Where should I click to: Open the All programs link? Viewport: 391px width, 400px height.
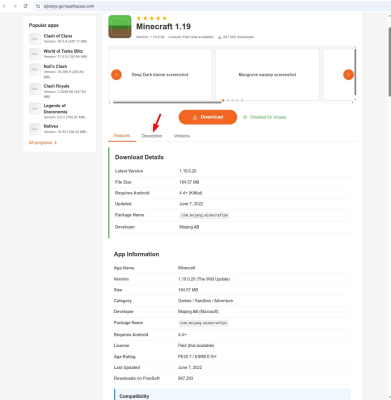pyautogui.click(x=40, y=143)
